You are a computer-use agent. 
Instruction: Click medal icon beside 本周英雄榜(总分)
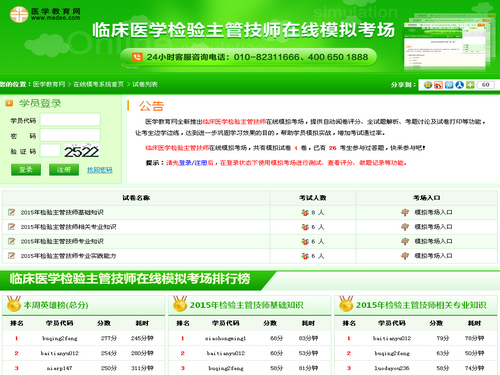14,304
